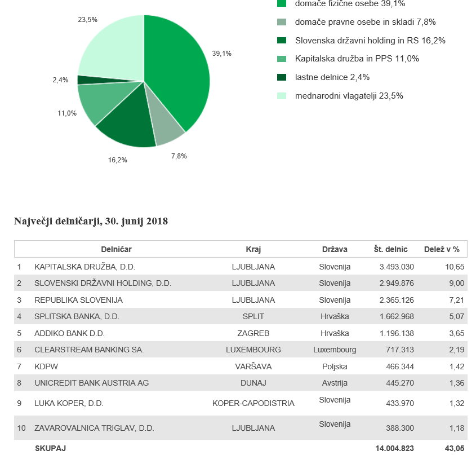
Task: Click city 'VARŠAVA' in Kraj column
Action: coord(253,366)
